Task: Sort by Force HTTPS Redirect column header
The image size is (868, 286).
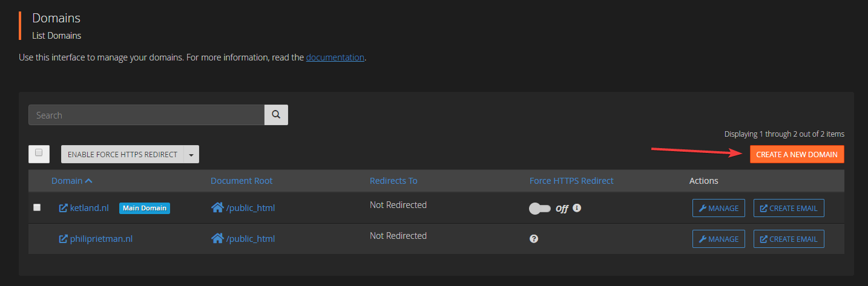Action: [x=571, y=181]
